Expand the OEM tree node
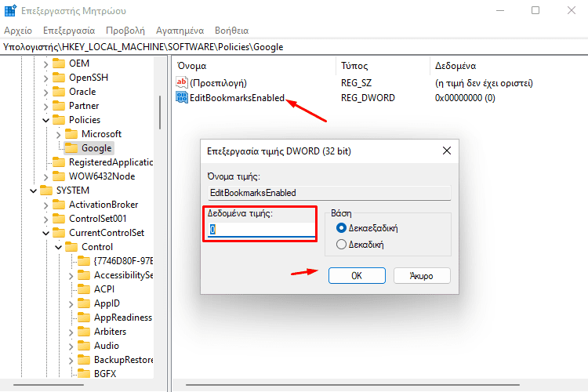588x392 pixels. tap(45, 64)
